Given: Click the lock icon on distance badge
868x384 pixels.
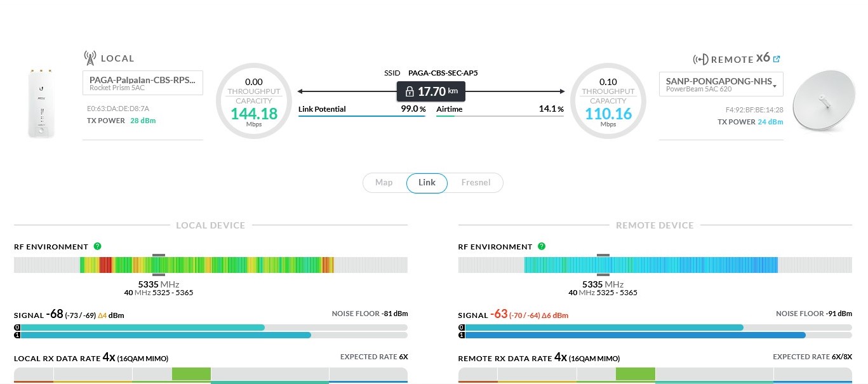Looking at the screenshot, I should click(x=409, y=91).
